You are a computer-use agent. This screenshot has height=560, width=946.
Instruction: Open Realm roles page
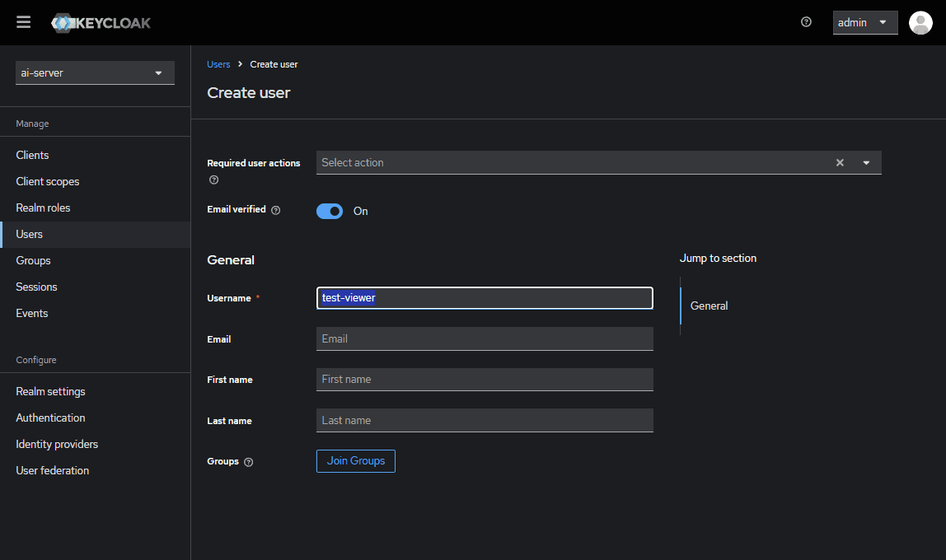pos(96,208)
